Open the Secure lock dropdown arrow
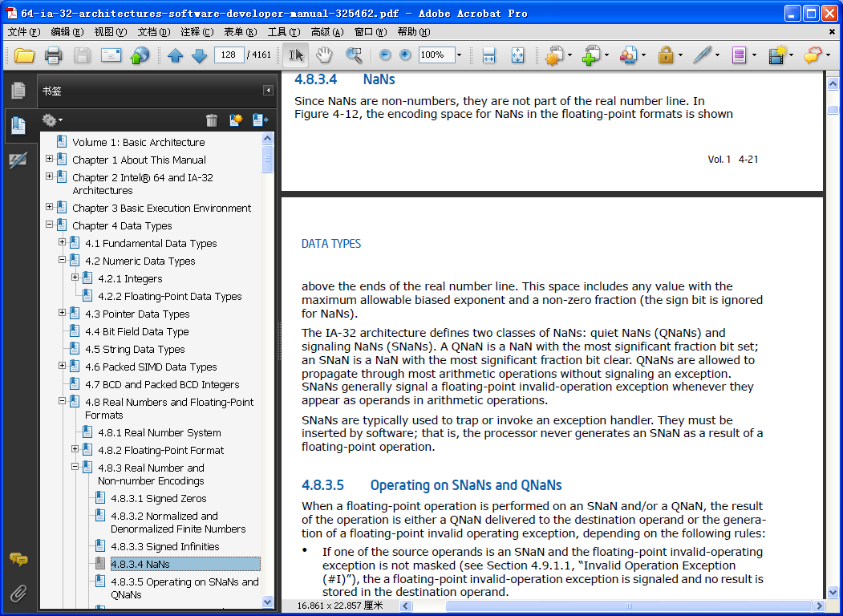The image size is (843, 616). click(x=680, y=55)
